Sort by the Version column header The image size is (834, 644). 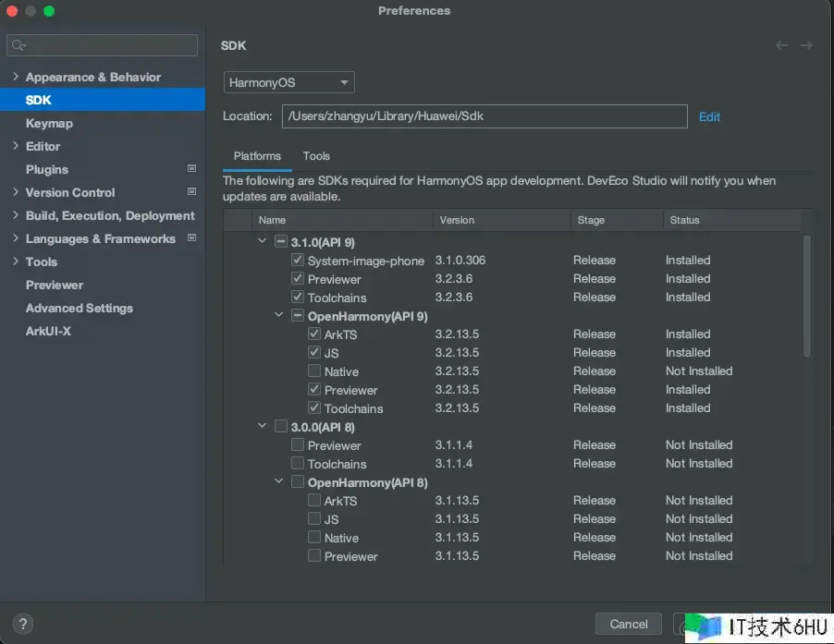[x=502, y=220]
